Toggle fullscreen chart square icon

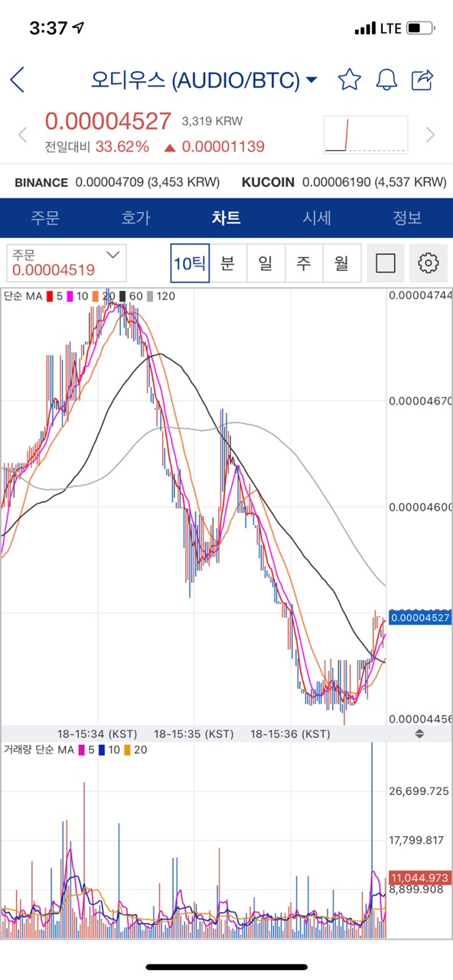pos(386,263)
